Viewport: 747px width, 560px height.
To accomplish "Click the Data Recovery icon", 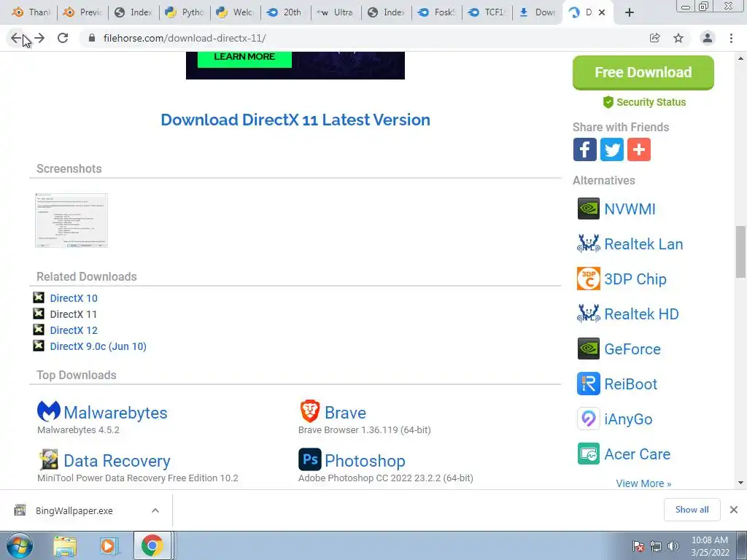I will 49,459.
